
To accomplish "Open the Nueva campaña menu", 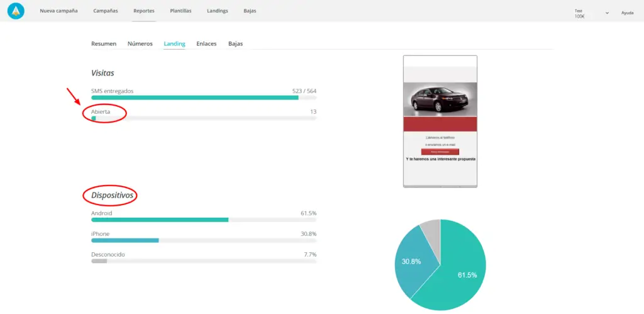I will pyautogui.click(x=58, y=11).
